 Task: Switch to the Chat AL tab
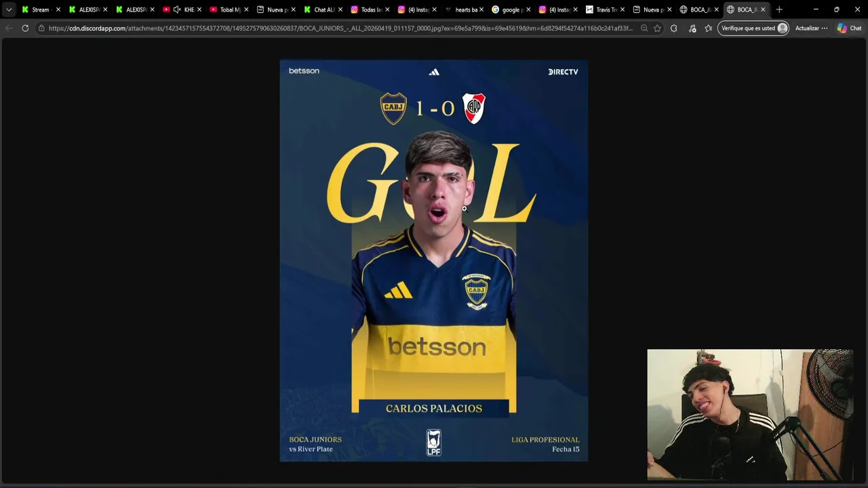point(323,9)
